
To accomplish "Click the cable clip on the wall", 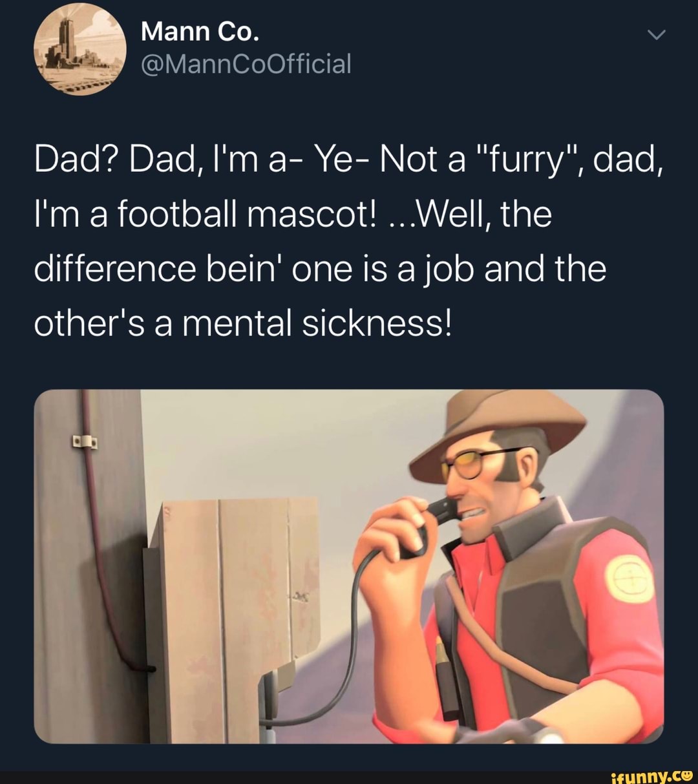I will tap(85, 442).
